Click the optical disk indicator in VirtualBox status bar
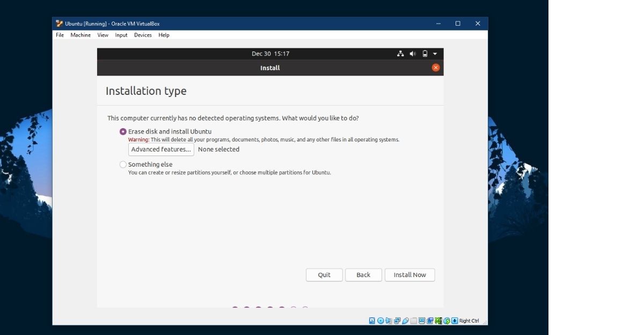Viewport: 644px width, 335px height. pos(380,321)
